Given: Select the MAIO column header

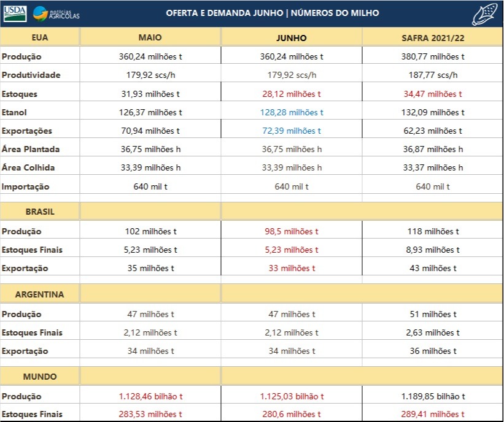Looking at the screenshot, I should pyautogui.click(x=150, y=37).
